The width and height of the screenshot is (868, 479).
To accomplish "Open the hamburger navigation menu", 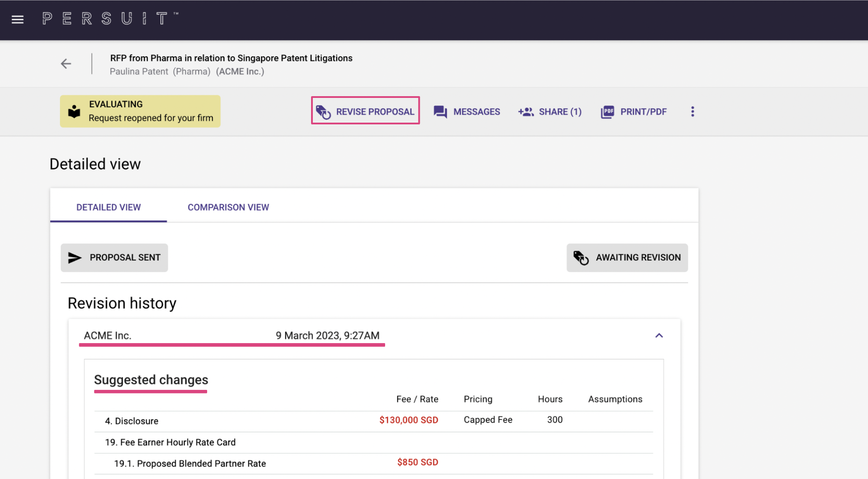I will [x=18, y=19].
